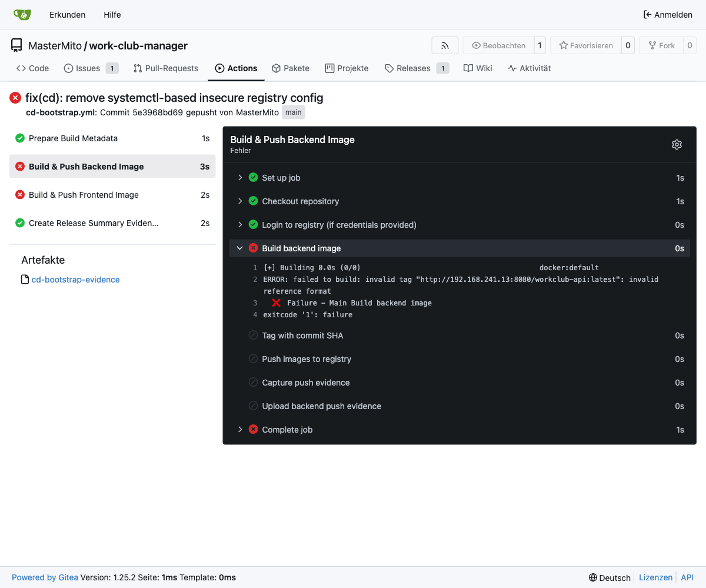Open the job log settings gear
This screenshot has width=706, height=588.
coord(677,145)
